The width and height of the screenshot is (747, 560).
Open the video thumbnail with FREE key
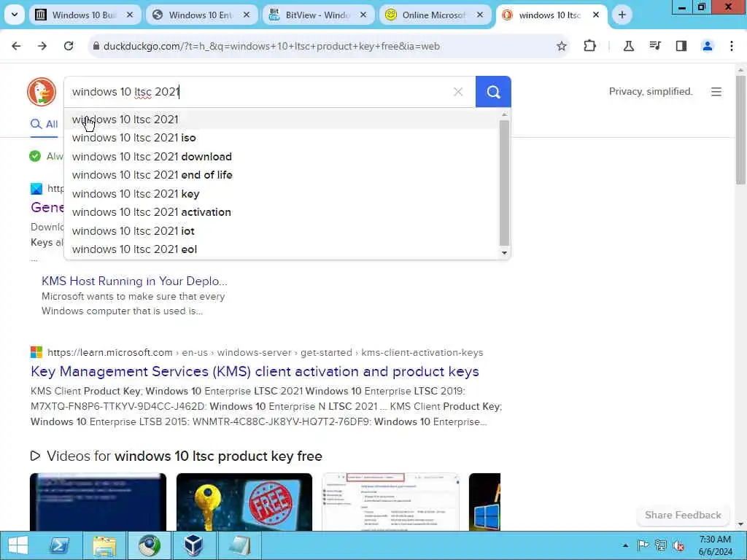click(244, 502)
